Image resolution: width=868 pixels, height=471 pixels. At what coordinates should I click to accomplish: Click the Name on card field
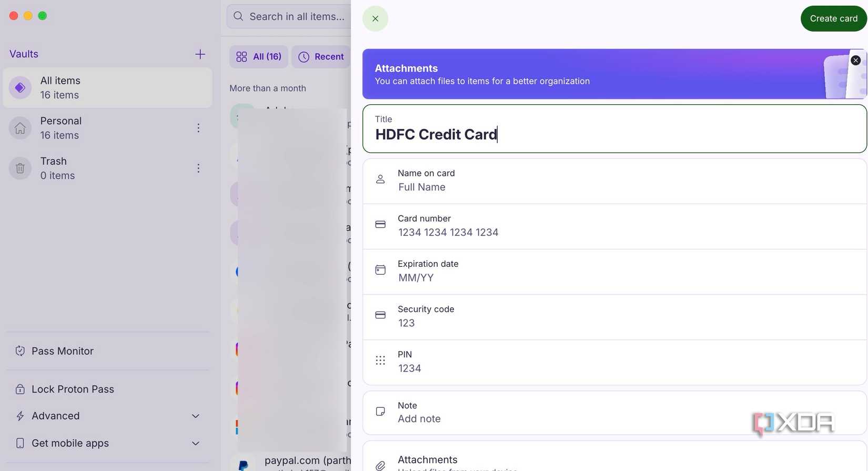614,181
